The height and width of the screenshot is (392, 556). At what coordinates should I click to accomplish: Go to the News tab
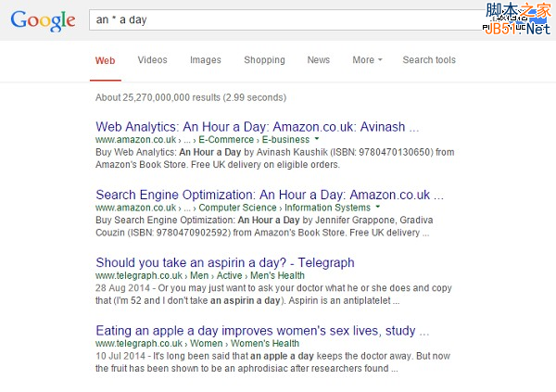[x=318, y=60]
